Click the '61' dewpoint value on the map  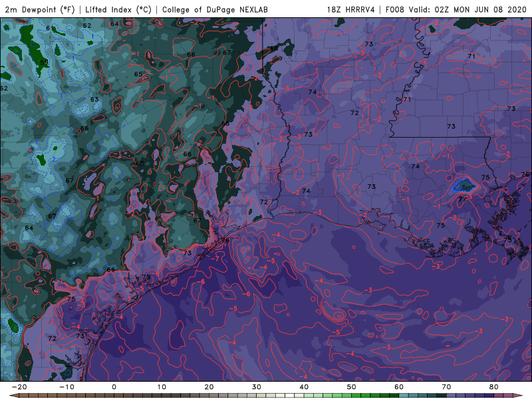(x=50, y=28)
